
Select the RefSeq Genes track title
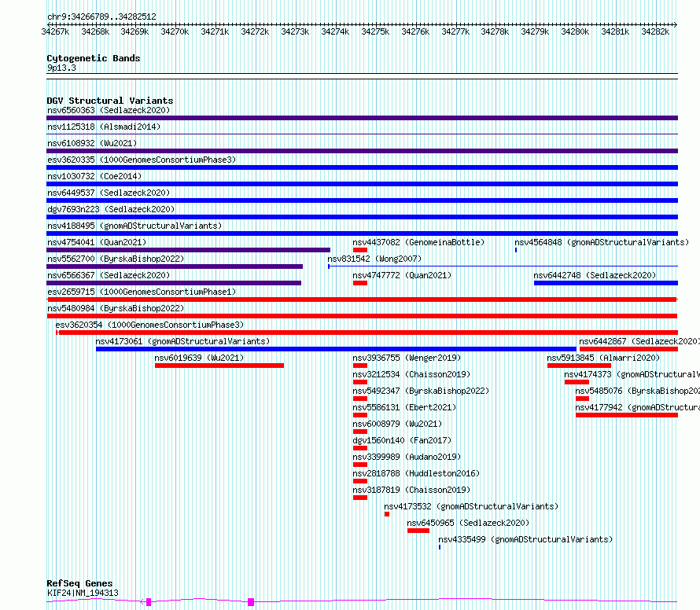[80, 583]
